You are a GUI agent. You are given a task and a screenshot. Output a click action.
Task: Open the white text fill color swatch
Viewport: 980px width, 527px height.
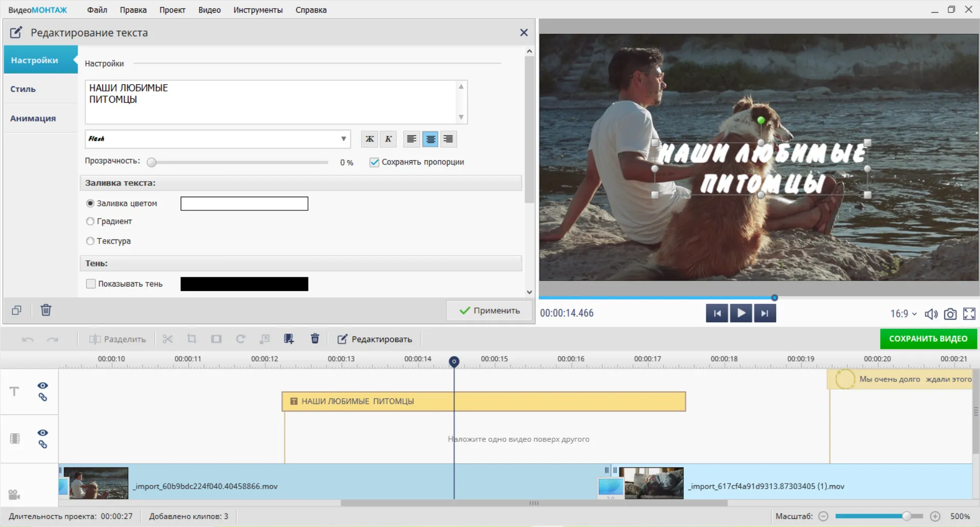pyautogui.click(x=244, y=204)
